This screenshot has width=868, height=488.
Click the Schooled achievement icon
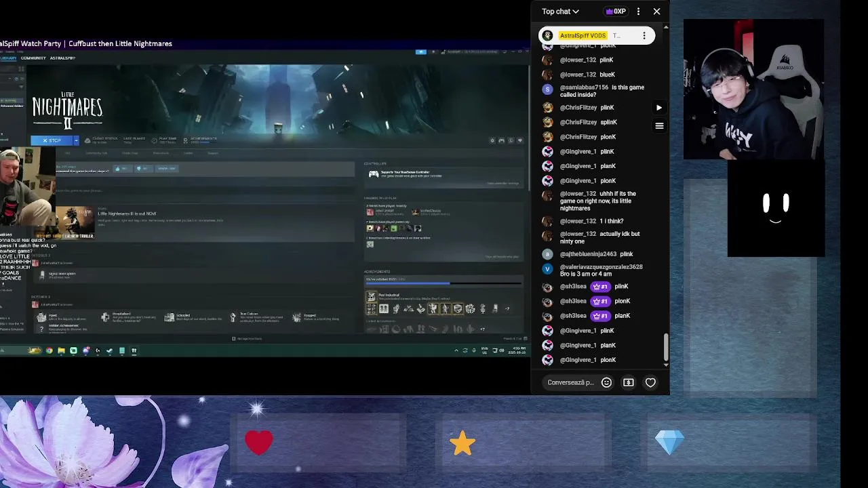pos(169,317)
